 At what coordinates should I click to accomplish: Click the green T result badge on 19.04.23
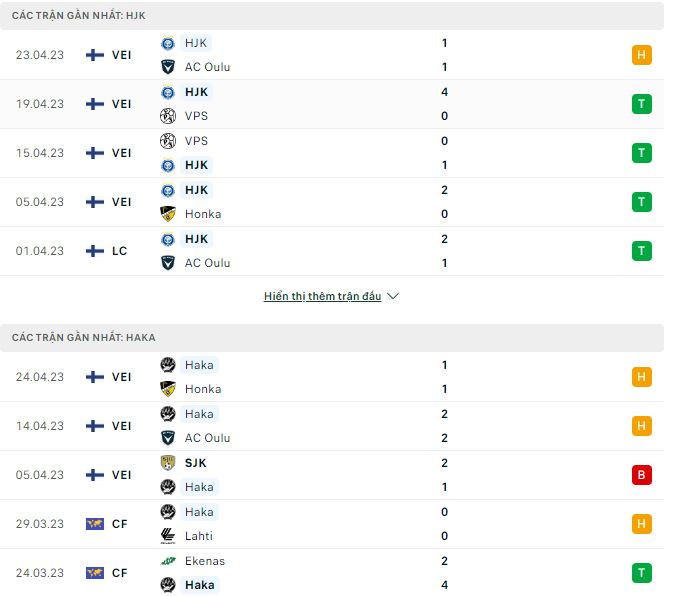pos(642,104)
